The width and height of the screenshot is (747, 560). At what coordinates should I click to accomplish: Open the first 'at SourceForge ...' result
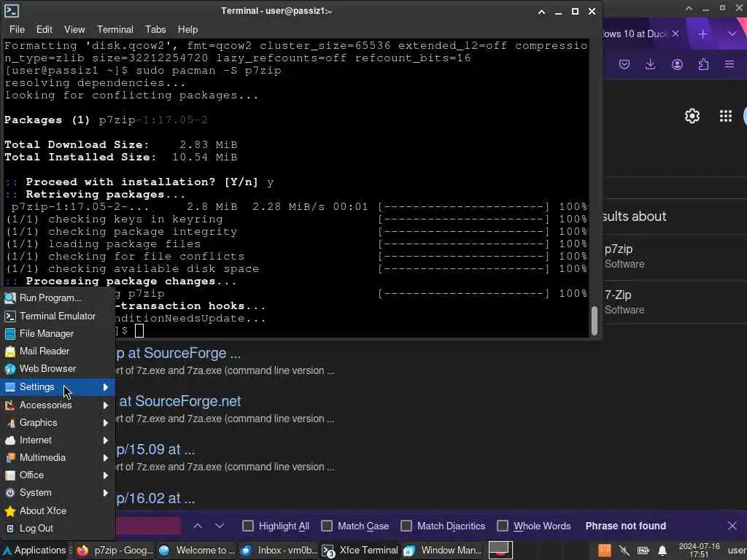coord(179,354)
